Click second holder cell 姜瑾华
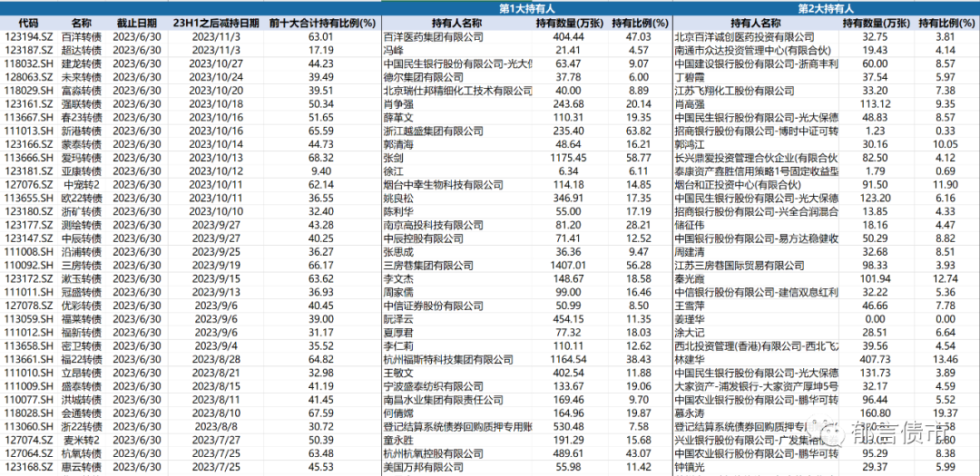The width and height of the screenshot is (980, 476). tap(691, 319)
